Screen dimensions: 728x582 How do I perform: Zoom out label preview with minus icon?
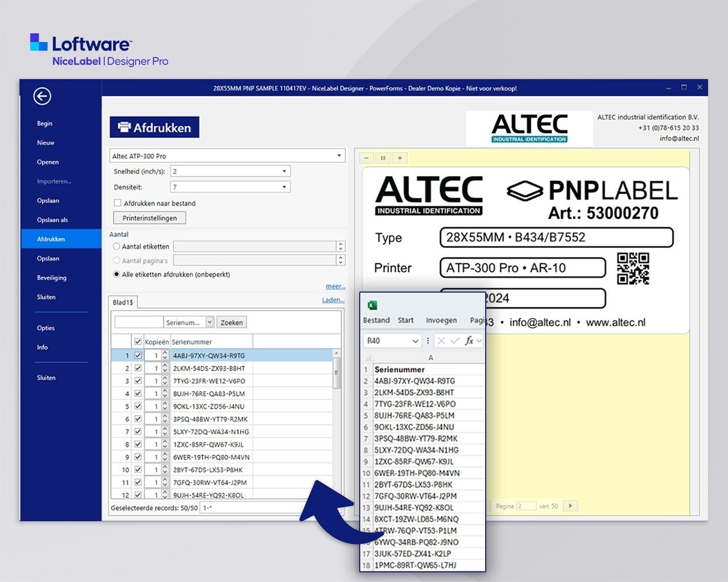point(366,158)
